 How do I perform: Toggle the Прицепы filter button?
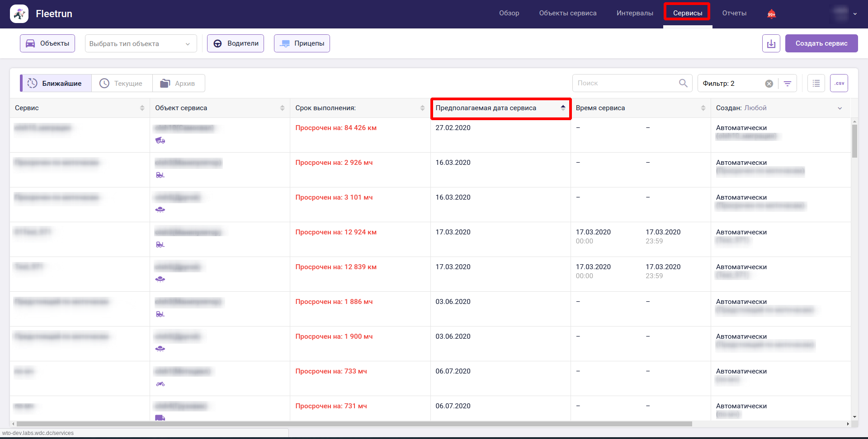tap(302, 43)
